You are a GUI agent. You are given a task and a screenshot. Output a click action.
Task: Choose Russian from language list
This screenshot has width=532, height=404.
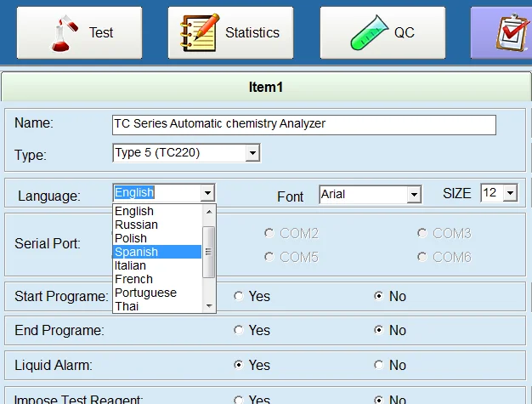pyautogui.click(x=136, y=225)
